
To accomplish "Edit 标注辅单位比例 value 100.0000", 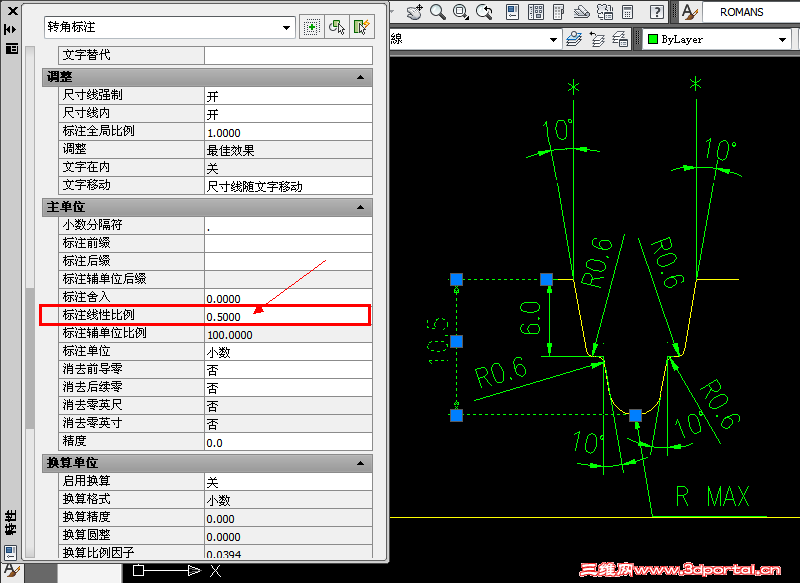I will pyautogui.click(x=288, y=334).
